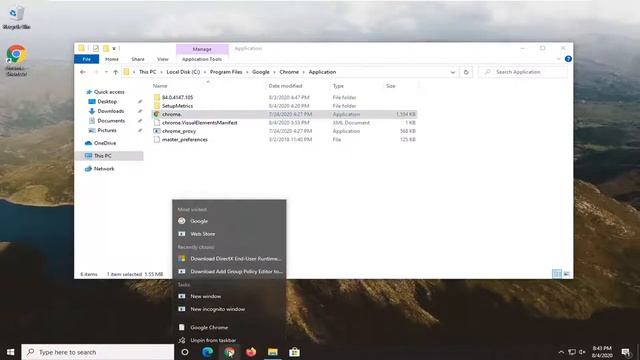Image resolution: width=640 pixels, height=360 pixels.
Task: Switch to details view icon in status bar
Action: coord(557,274)
